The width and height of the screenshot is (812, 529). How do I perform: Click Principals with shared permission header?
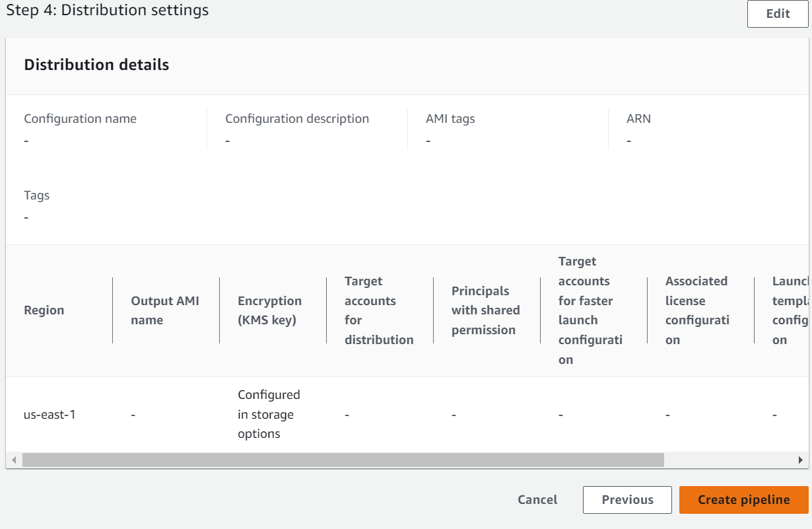pyautogui.click(x=485, y=310)
